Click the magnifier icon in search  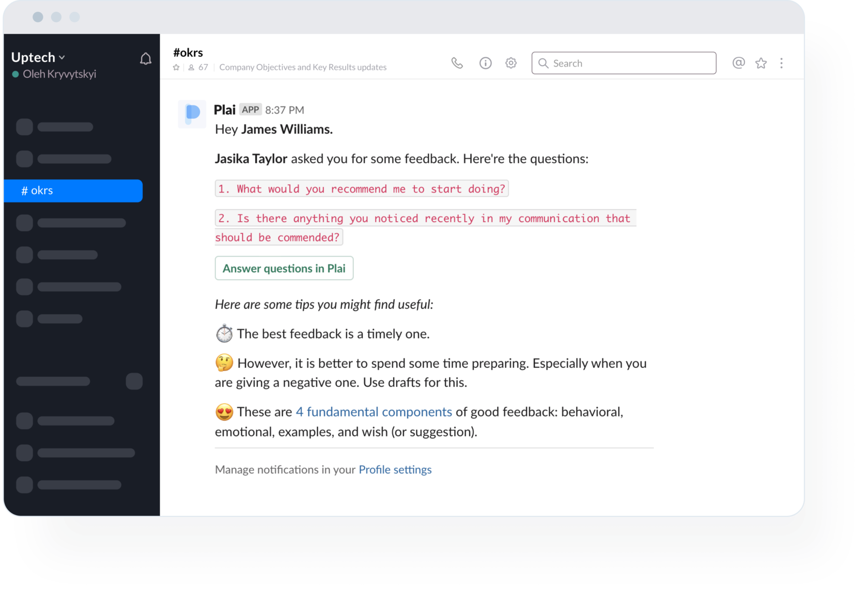(543, 63)
